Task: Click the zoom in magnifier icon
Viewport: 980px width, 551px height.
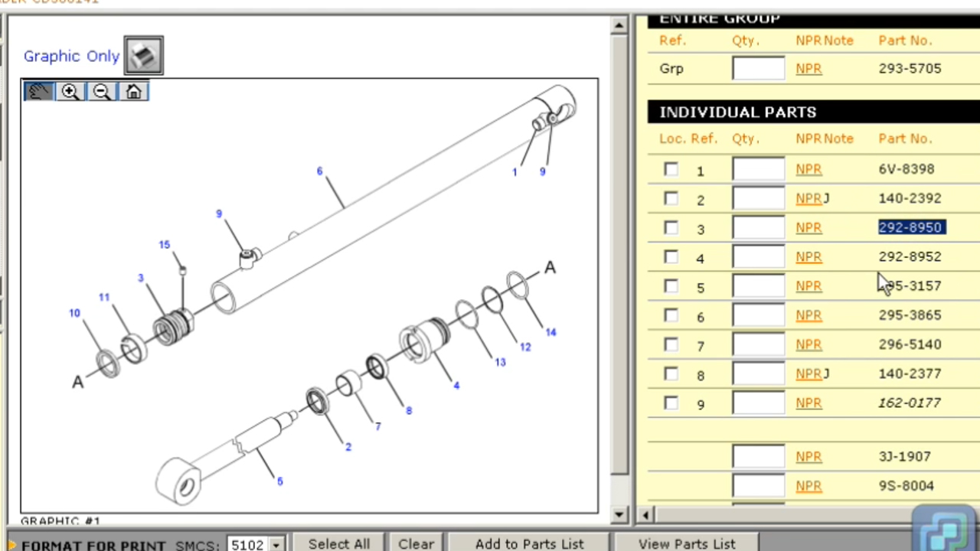Action: [70, 92]
